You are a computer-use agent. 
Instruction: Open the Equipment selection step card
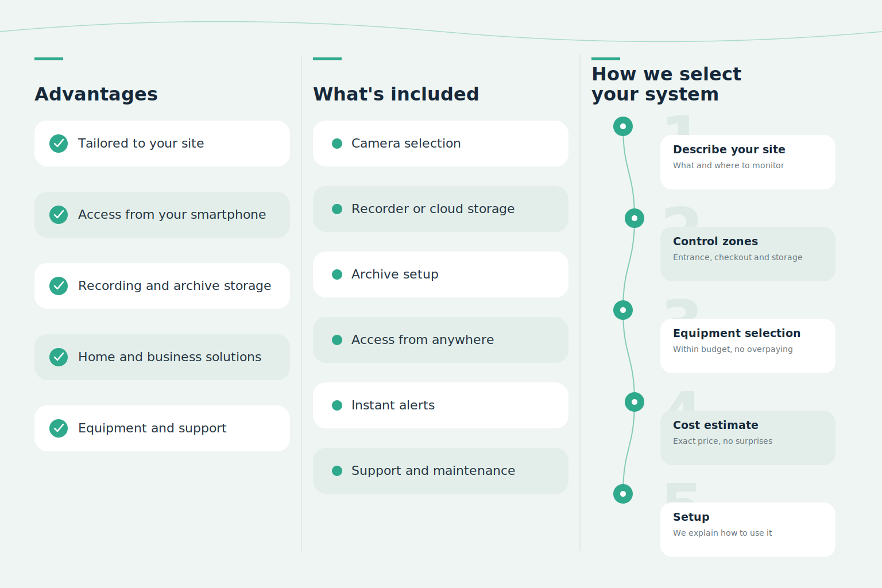click(748, 346)
